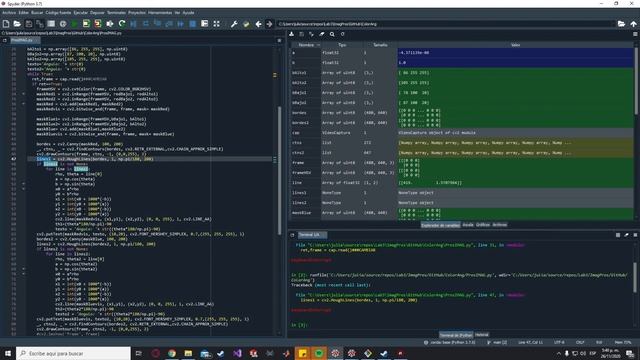Maximize current pane toolbar icon
Viewport: 640px width, 360px height.
[204, 24]
